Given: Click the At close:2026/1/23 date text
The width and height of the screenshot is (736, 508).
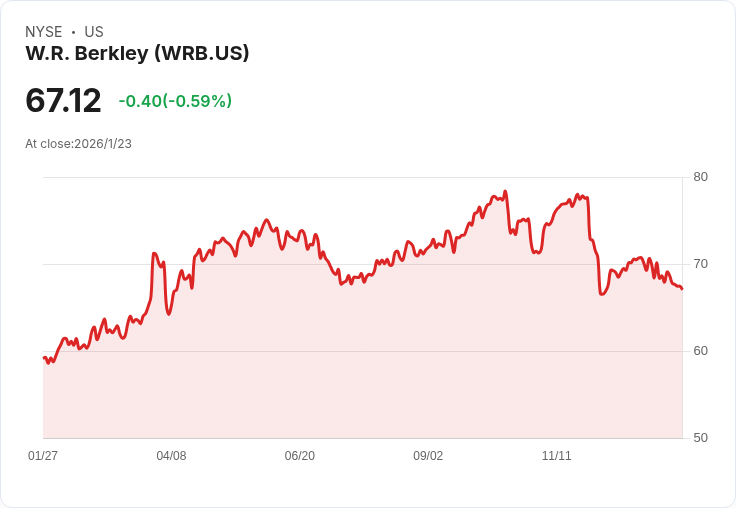Looking at the screenshot, I should coord(78,144).
